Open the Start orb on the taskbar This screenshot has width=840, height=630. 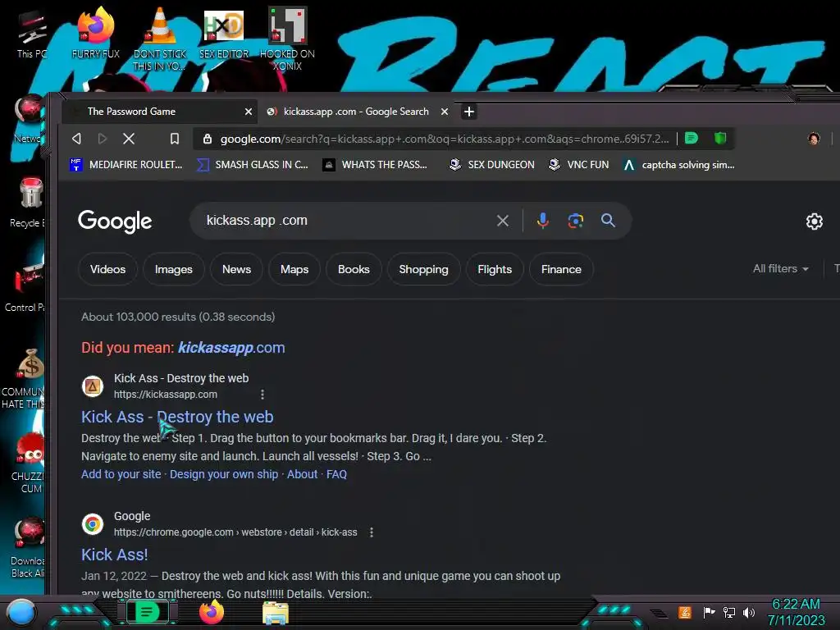[x=21, y=612]
